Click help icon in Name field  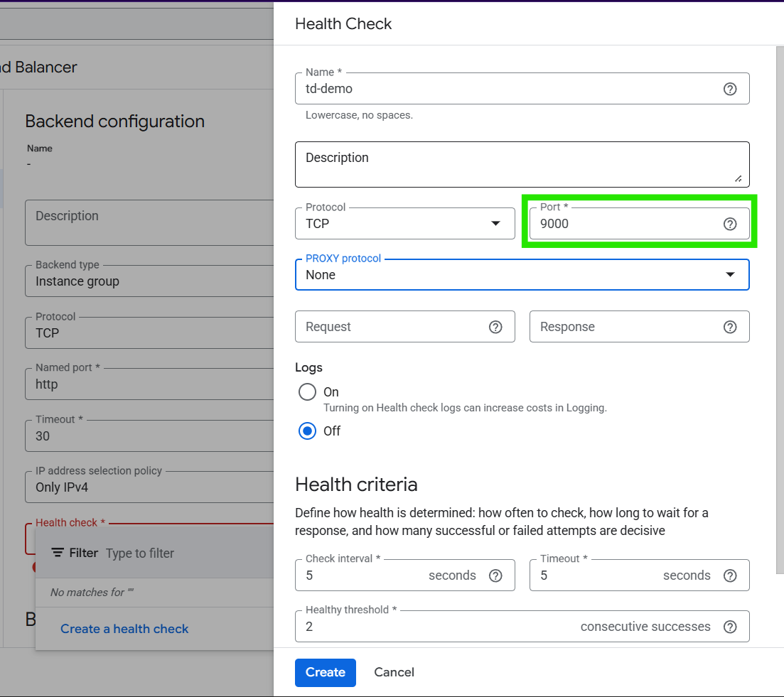[729, 89]
